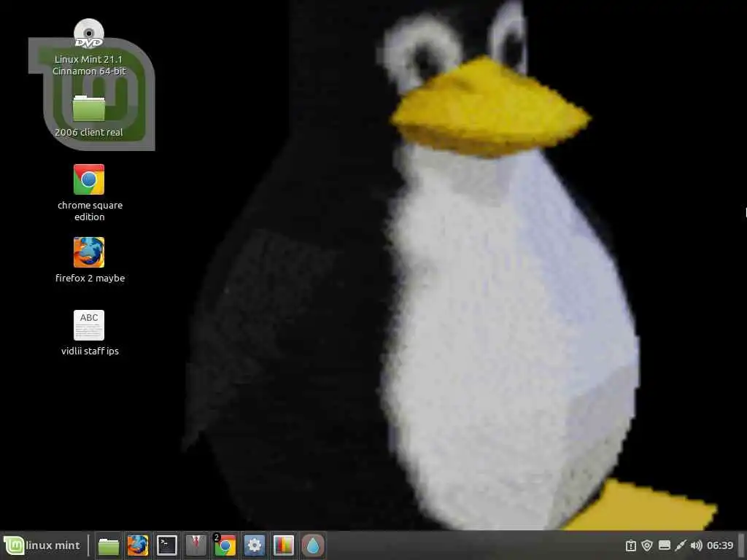This screenshot has height=560, width=747.
Task: Click the battery-style exclamation tray icon
Action: 631,545
